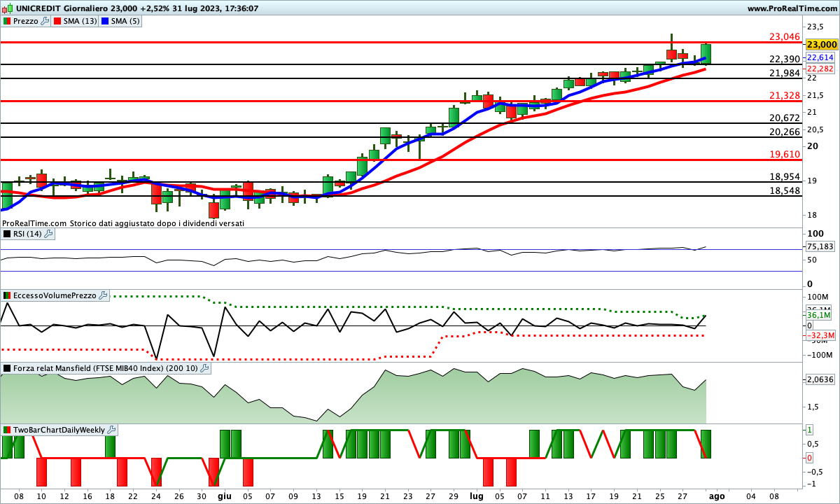Click the blue 22,614 SMA value label
Viewport: 840px width, 504px height.
(820, 57)
